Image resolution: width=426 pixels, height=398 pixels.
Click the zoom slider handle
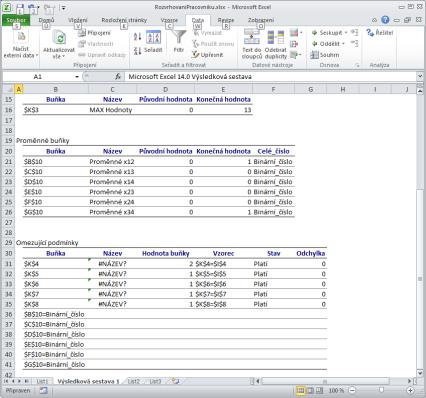381,390
